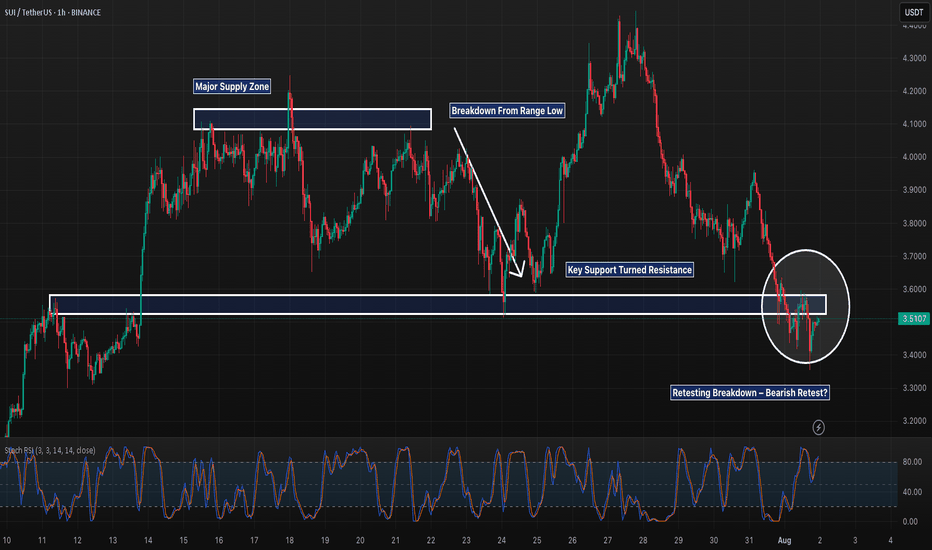
Task: Click the 0.00 Stoch RSI scale value
Action: coord(911,522)
